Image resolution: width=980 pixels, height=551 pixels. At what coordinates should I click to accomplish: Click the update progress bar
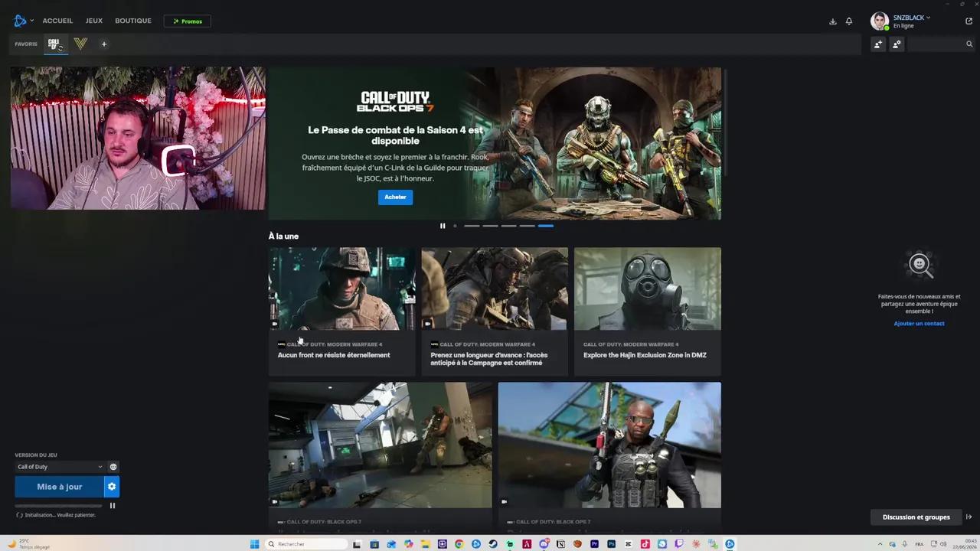(x=58, y=506)
